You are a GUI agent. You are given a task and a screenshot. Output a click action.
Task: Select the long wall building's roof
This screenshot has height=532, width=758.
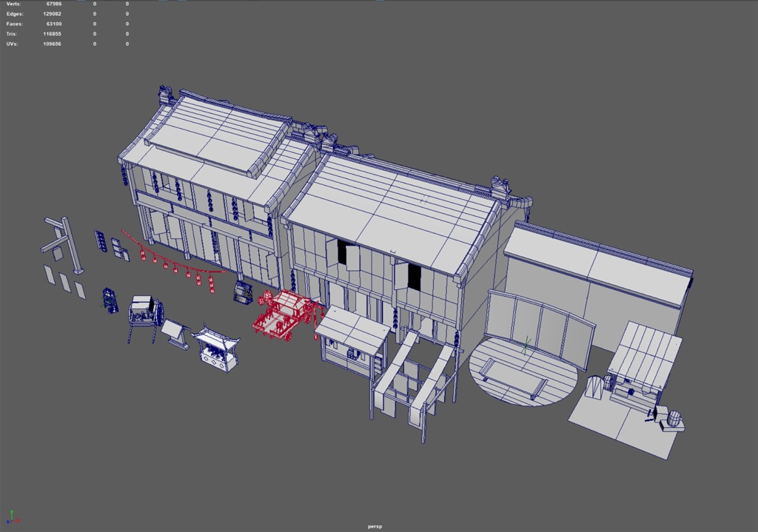click(600, 263)
